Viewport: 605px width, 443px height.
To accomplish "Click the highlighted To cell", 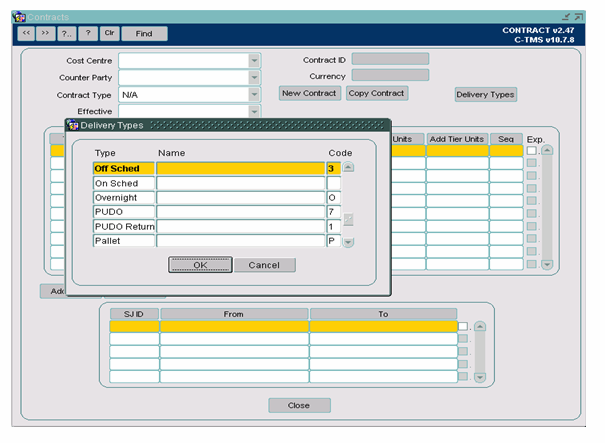I will pyautogui.click(x=384, y=326).
